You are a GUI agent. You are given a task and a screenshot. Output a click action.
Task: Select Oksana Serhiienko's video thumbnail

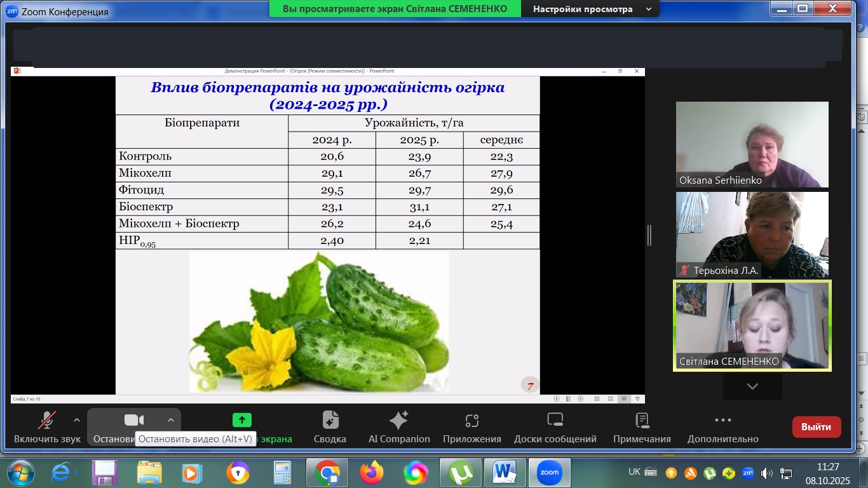(752, 144)
